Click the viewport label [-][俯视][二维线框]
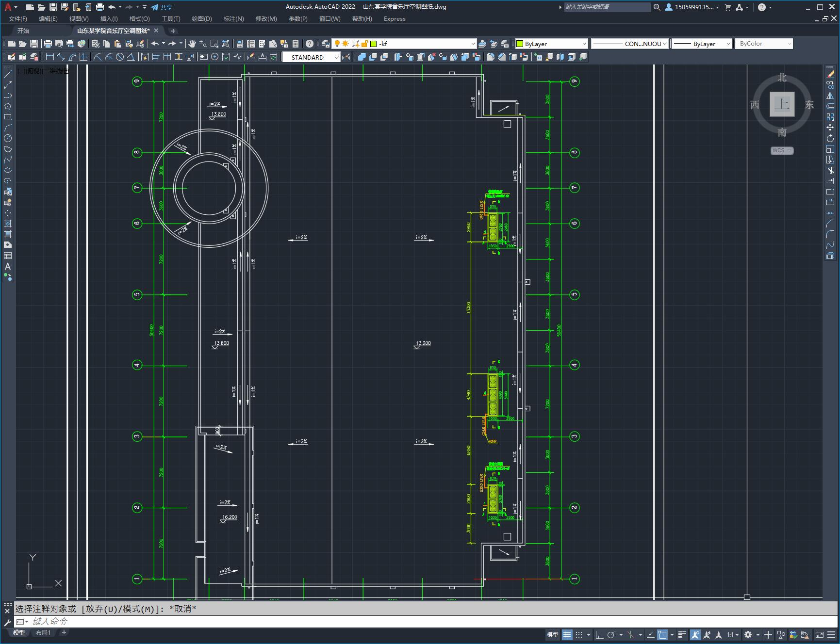Screen dimensions: 840x644 pos(43,71)
